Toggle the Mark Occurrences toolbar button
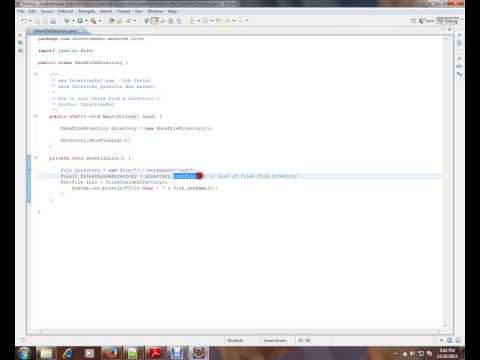 [155, 21]
